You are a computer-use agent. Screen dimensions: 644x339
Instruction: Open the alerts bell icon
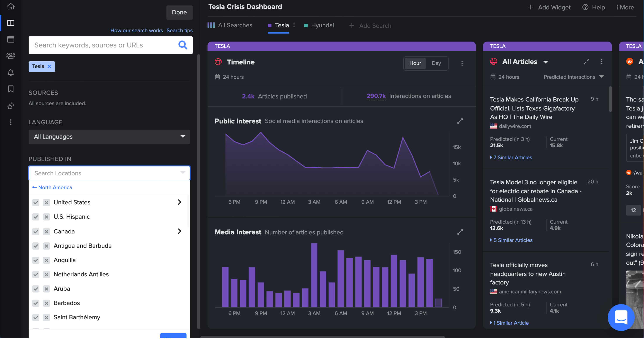click(10, 72)
